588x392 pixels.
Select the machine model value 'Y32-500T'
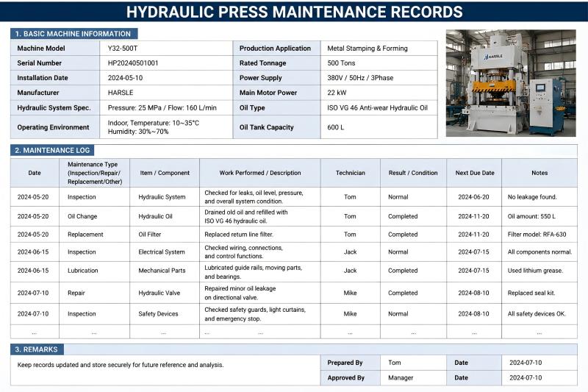click(x=123, y=49)
